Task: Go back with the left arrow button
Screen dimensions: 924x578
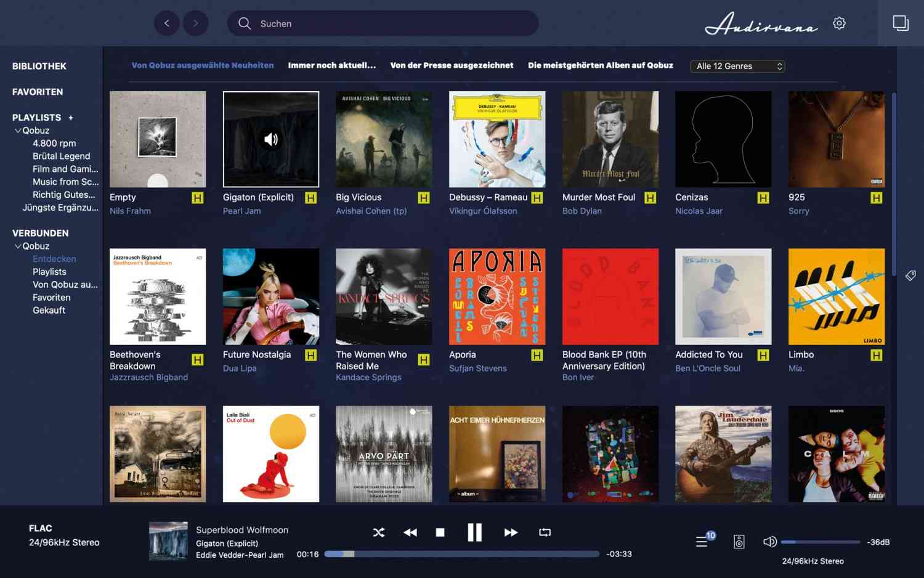Action: pos(166,23)
